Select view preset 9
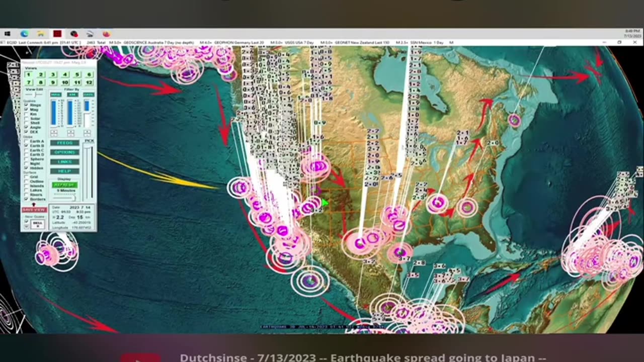This screenshot has width=644, height=362. pyautogui.click(x=53, y=82)
